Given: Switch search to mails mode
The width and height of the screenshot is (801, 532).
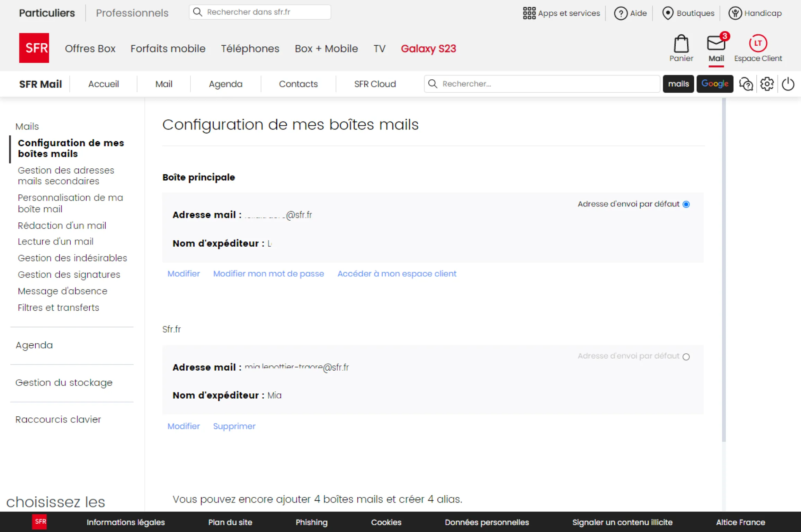Looking at the screenshot, I should click(x=678, y=84).
